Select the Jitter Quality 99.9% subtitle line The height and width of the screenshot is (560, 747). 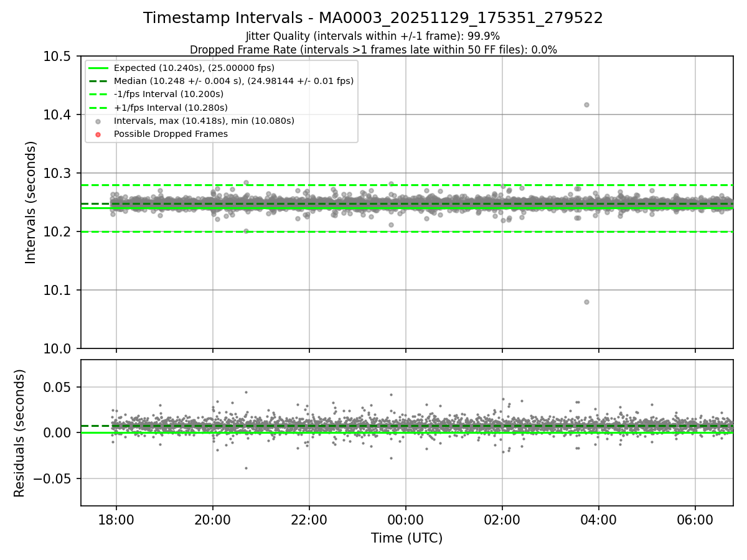coord(373,36)
